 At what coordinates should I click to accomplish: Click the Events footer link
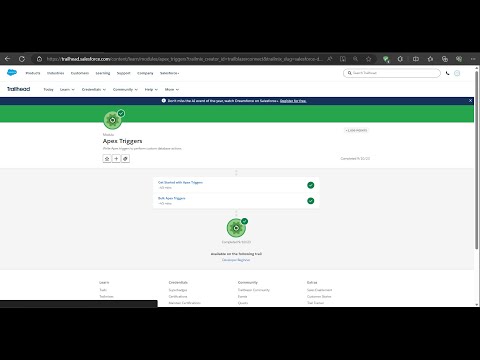click(242, 296)
